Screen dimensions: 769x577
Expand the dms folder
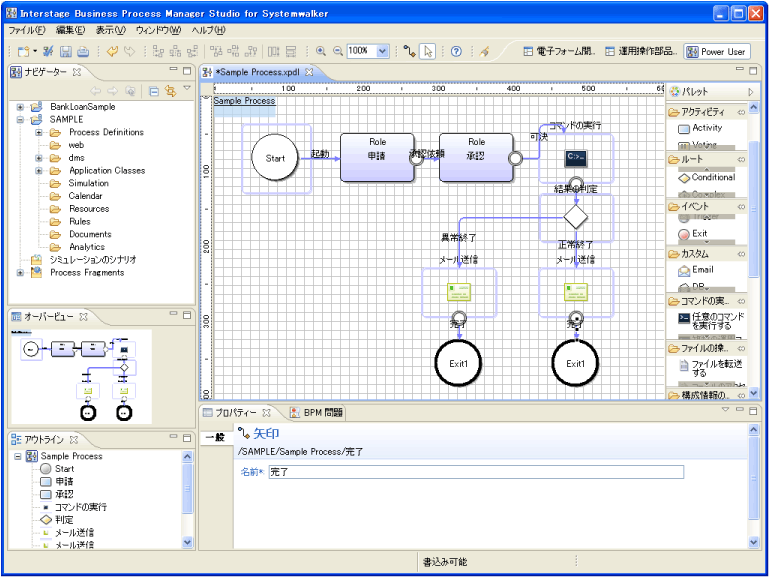pos(39,158)
